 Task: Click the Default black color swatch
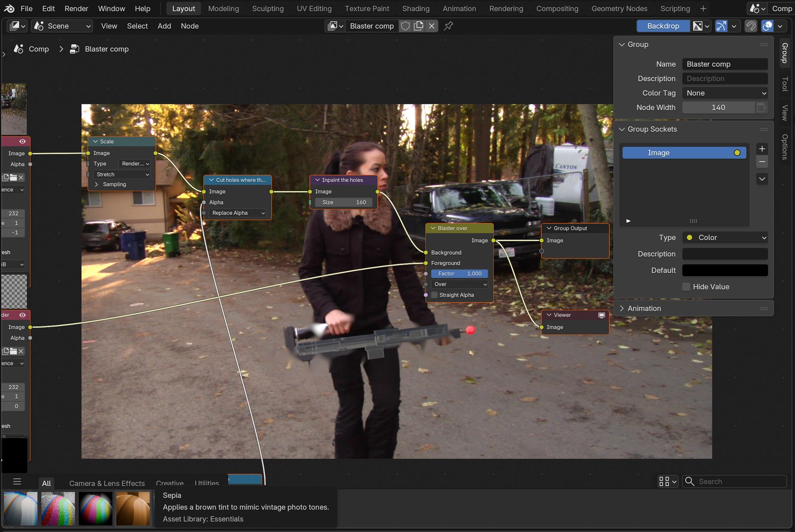(725, 270)
